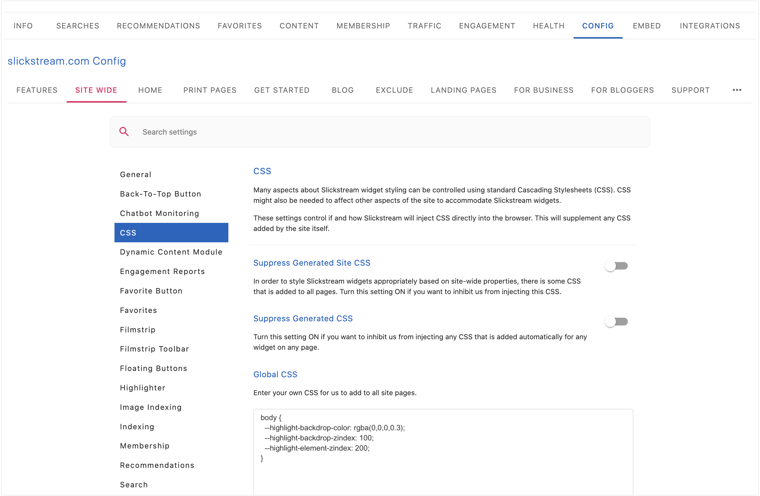Open the Embed top tab
The height and width of the screenshot is (496, 760).
[x=646, y=26]
